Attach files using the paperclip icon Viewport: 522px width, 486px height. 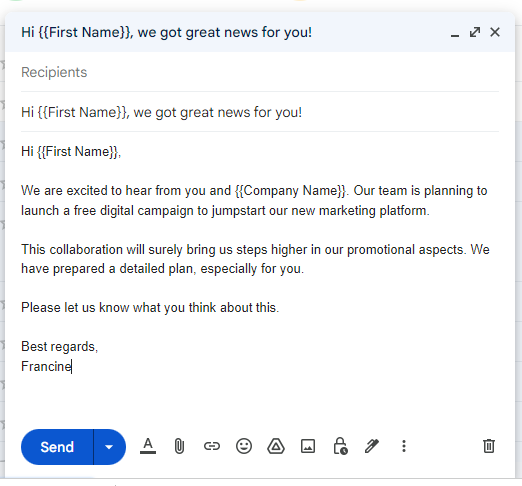[179, 446]
